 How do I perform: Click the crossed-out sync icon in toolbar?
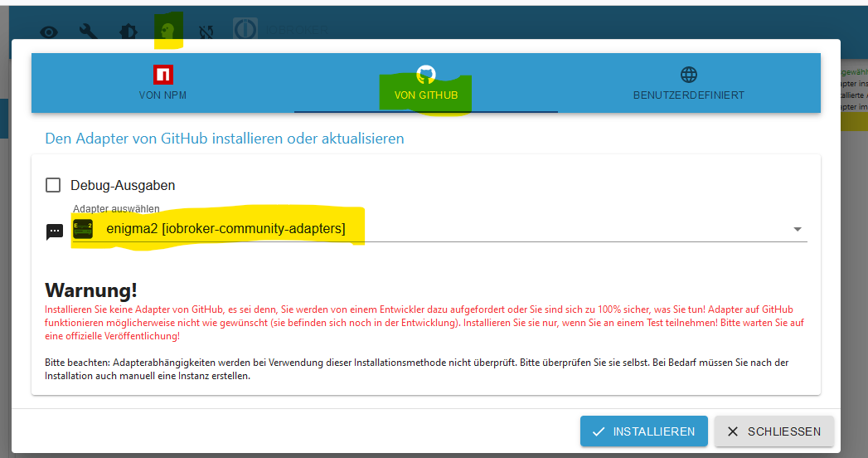tap(206, 32)
